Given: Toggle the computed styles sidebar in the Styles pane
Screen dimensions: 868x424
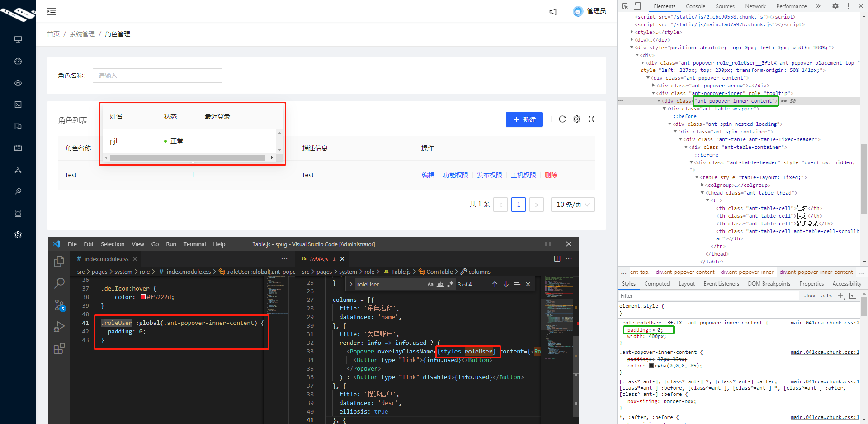Looking at the screenshot, I should tap(853, 295).
